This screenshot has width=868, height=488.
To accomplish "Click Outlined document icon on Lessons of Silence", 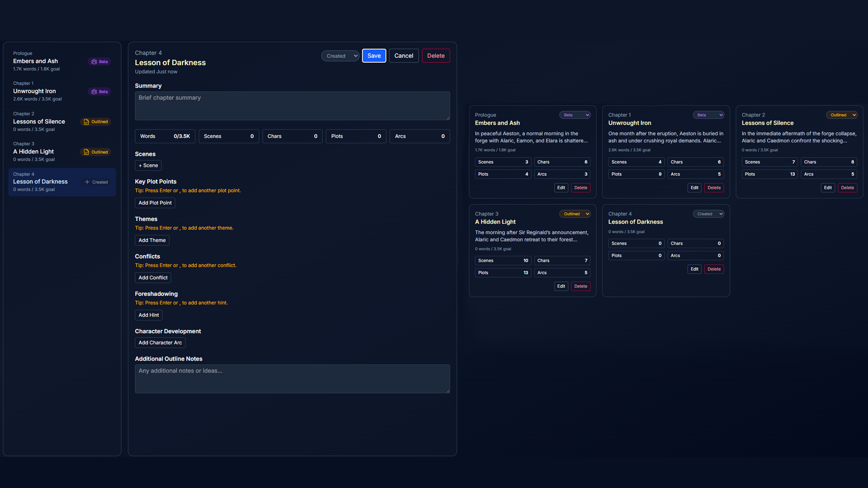I will click(x=86, y=122).
